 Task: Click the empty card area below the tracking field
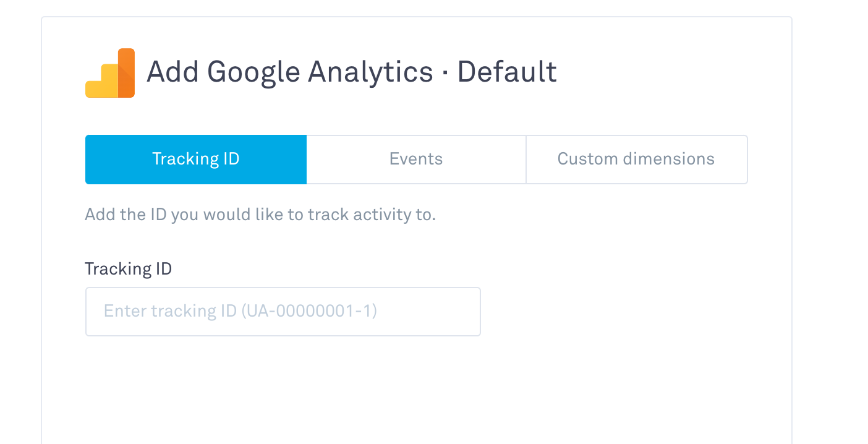pos(416,390)
